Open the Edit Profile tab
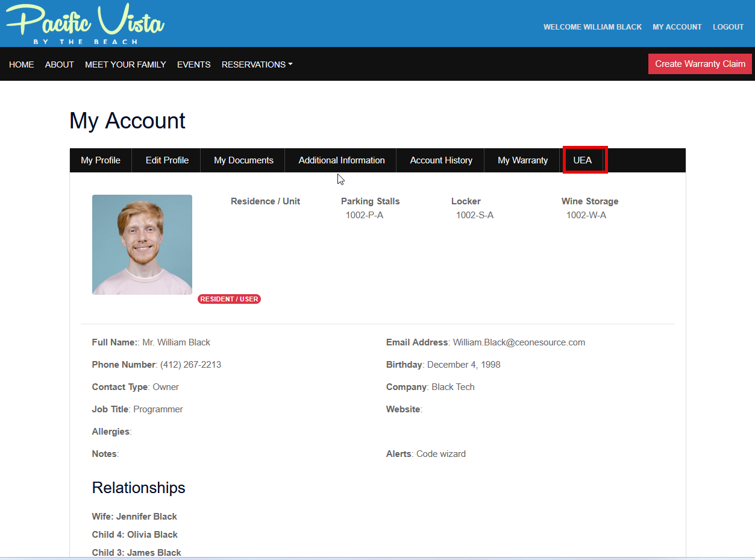Viewport: 755px width, 560px height. click(x=167, y=160)
